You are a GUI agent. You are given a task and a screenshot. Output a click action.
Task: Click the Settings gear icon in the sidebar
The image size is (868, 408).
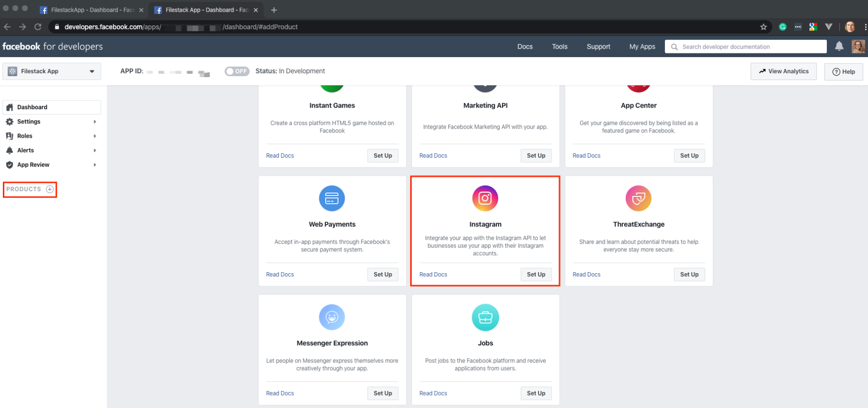[x=10, y=122]
